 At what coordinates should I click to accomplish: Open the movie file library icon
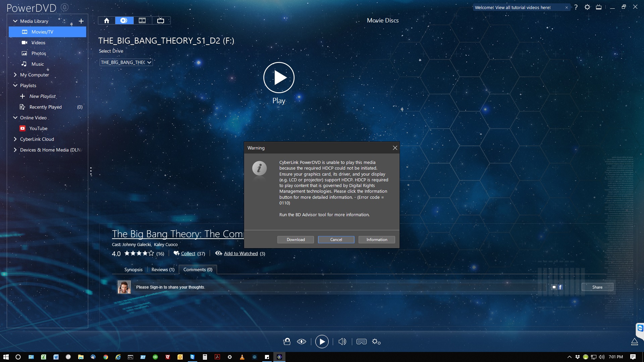[142, 20]
